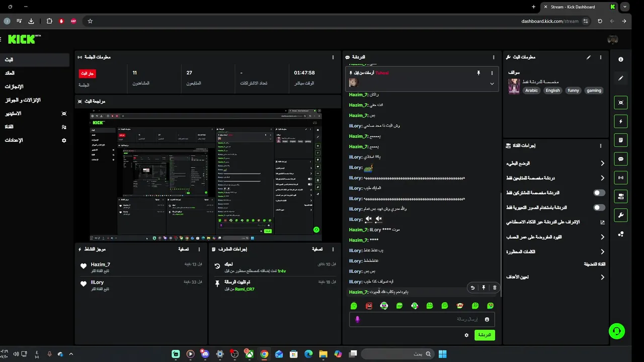Screen dimensions: 644x362
Task: Toggle emotes-only chat switch
Action: [599, 207]
